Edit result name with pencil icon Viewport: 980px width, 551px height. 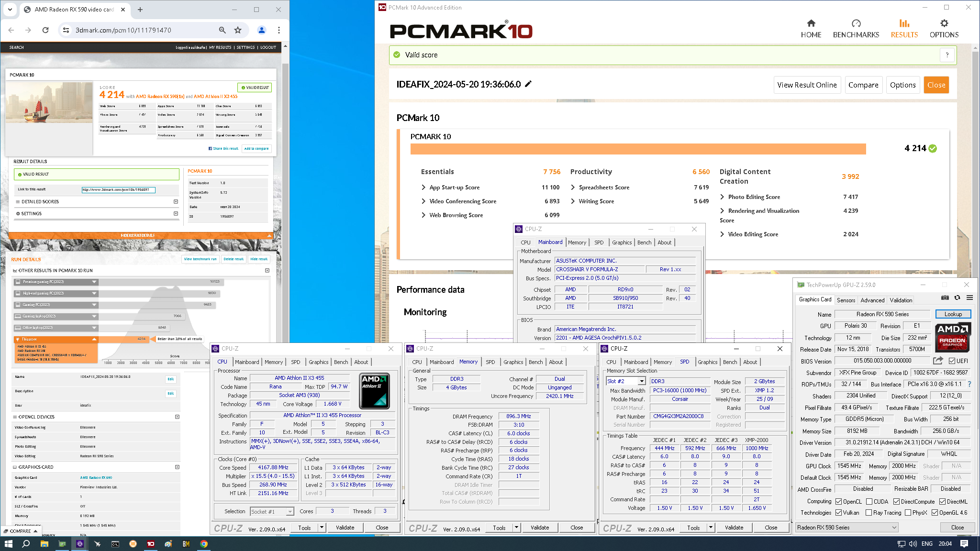click(x=528, y=84)
